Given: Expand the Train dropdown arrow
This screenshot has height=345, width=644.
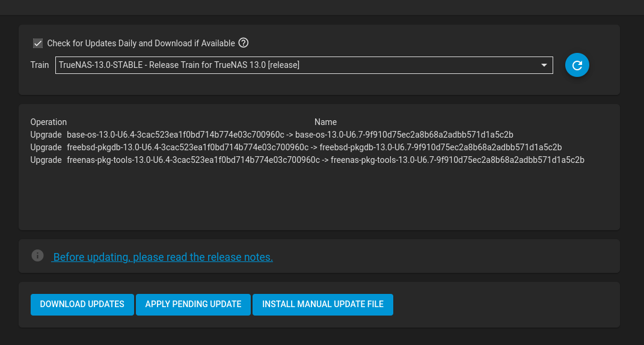Looking at the screenshot, I should click(544, 65).
